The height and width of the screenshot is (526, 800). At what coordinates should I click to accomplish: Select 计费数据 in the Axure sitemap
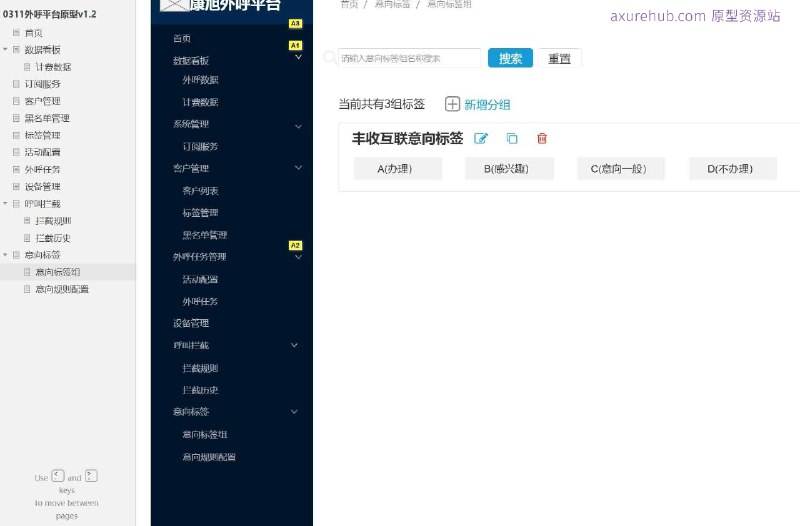tap(53, 67)
